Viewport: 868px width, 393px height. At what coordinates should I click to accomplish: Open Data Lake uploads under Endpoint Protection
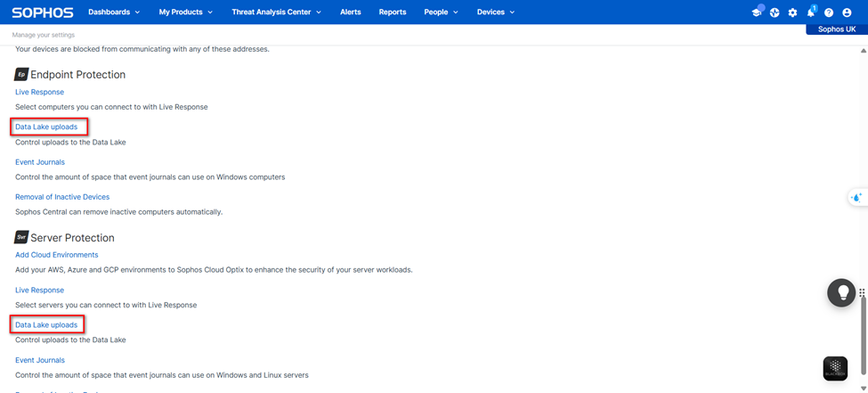click(46, 127)
